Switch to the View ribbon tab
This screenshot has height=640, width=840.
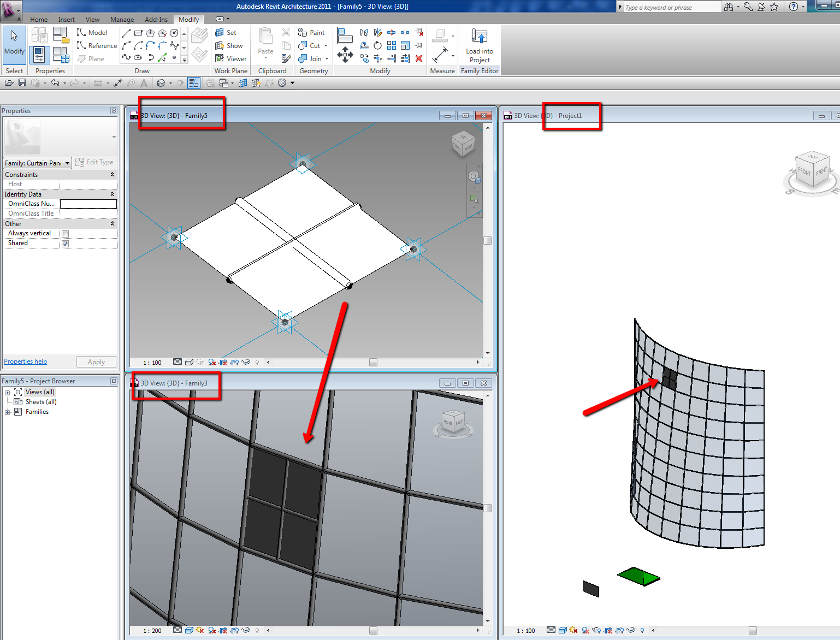92,20
